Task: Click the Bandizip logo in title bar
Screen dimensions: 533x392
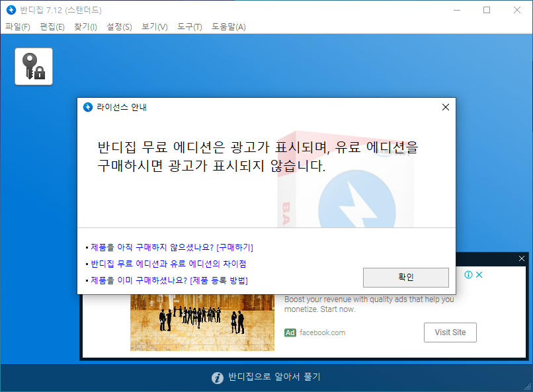Action: pos(11,10)
